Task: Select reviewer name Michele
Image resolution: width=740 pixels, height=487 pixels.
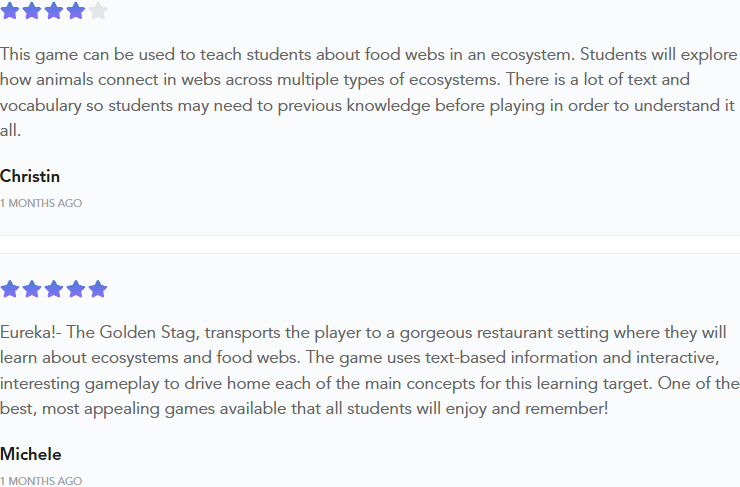Action: click(x=31, y=454)
